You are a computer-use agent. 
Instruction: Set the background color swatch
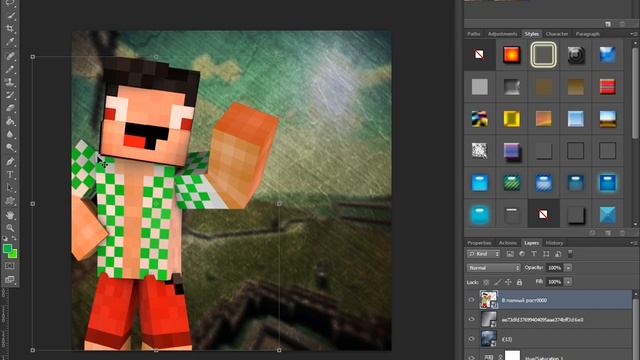point(13,255)
